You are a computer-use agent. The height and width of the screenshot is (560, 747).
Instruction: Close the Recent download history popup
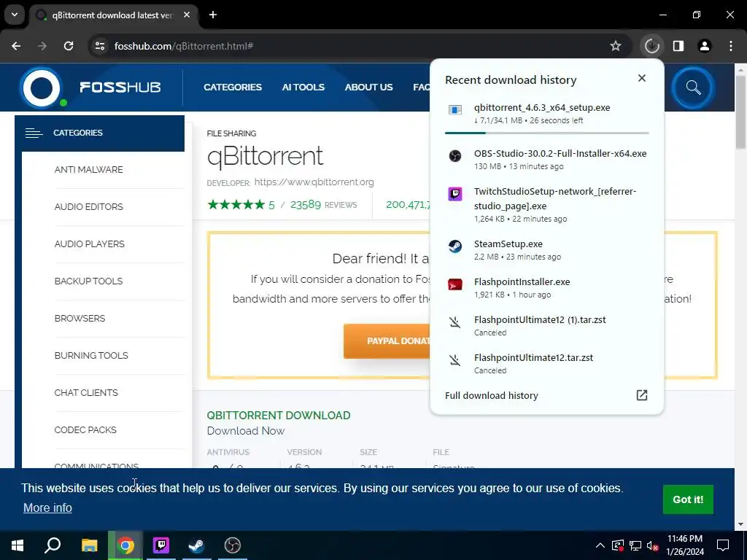(x=642, y=78)
